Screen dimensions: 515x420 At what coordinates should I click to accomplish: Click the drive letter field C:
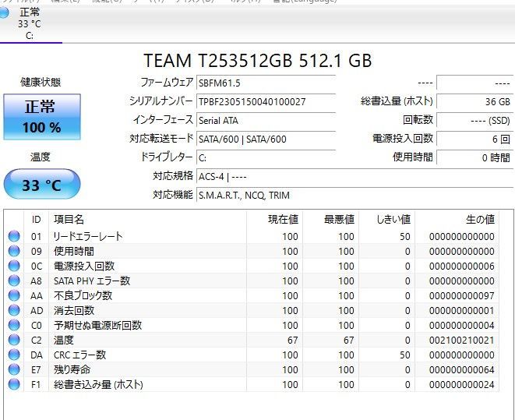pyautogui.click(x=266, y=158)
